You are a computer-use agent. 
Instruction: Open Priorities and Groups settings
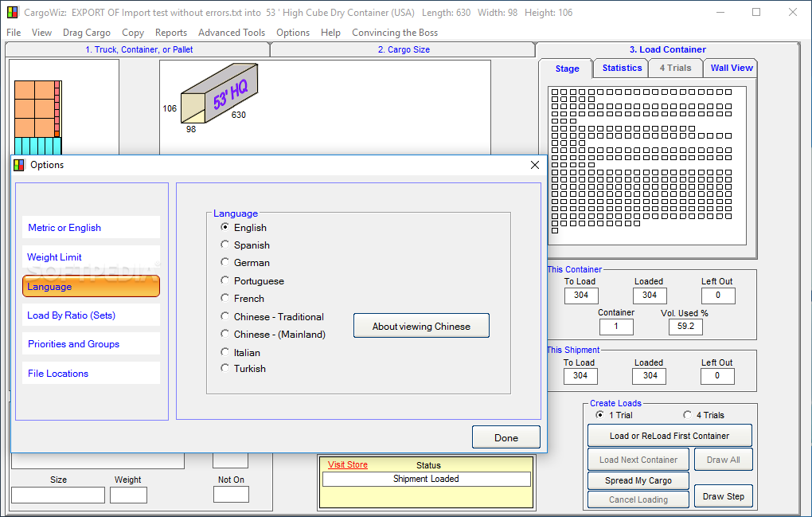point(91,344)
